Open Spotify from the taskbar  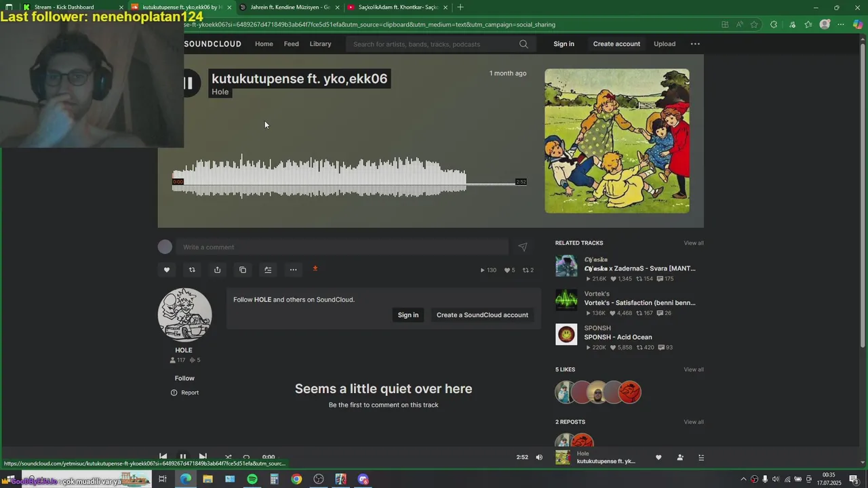(252, 479)
